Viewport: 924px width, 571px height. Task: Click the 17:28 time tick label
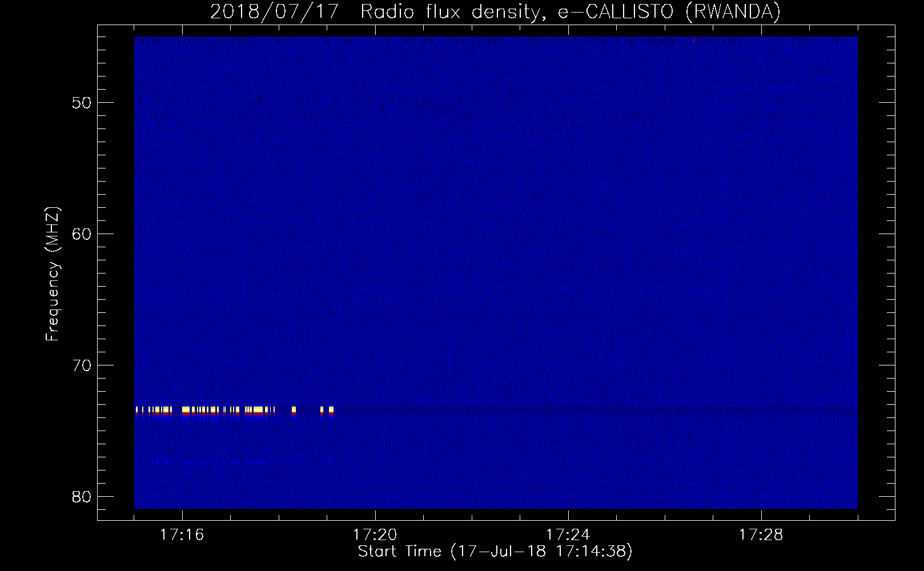point(761,535)
